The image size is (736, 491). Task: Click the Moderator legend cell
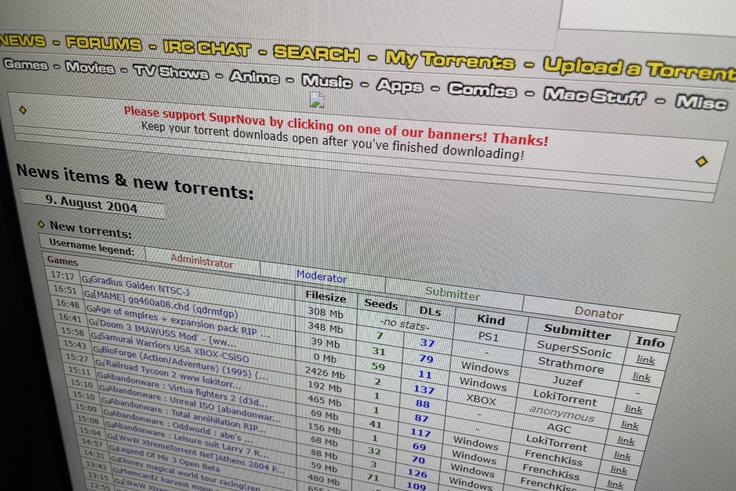[321, 277]
